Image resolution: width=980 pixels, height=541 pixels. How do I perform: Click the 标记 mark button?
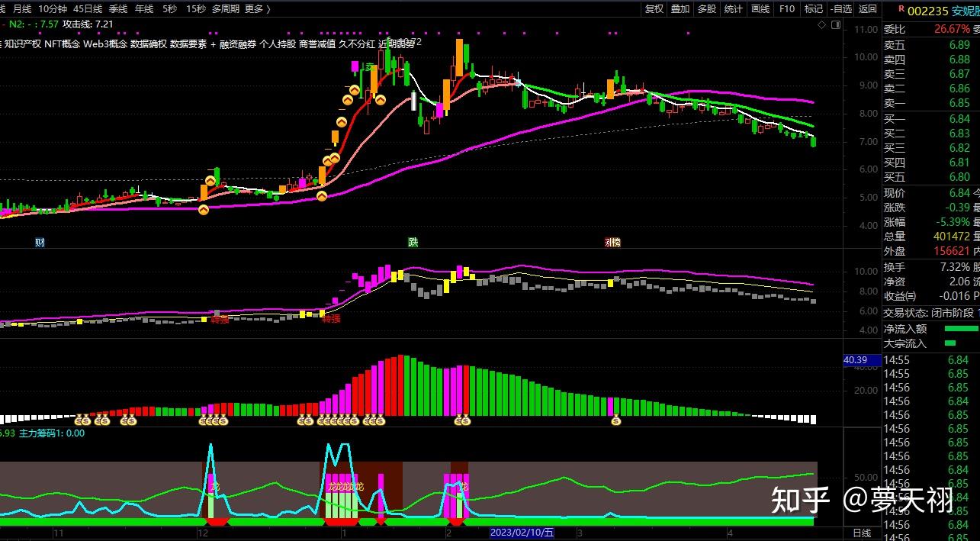tap(814, 8)
